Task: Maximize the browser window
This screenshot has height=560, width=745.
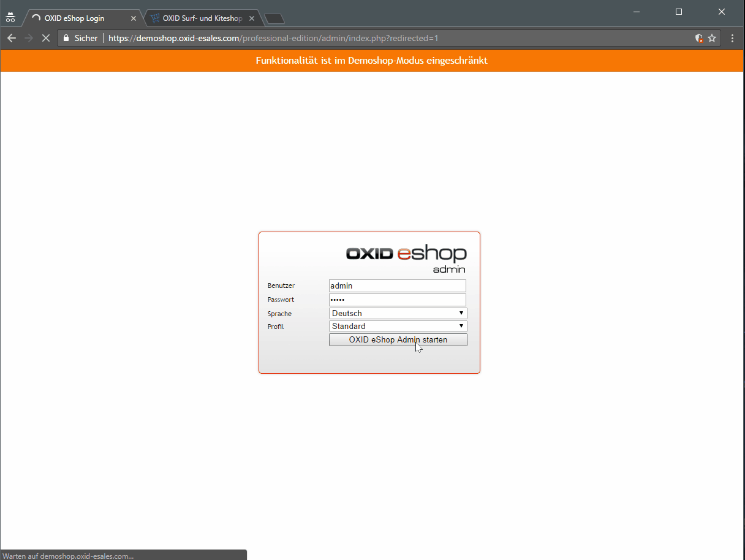Action: point(679,12)
